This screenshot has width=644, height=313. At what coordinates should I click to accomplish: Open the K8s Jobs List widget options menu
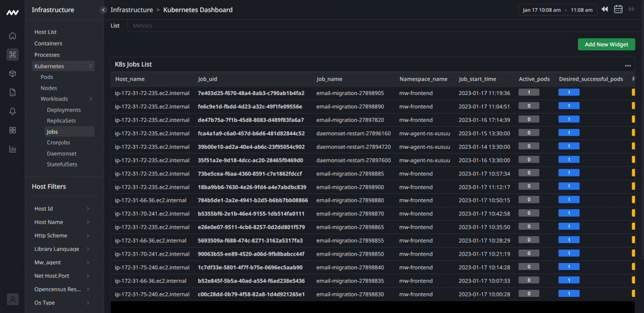[627, 65]
